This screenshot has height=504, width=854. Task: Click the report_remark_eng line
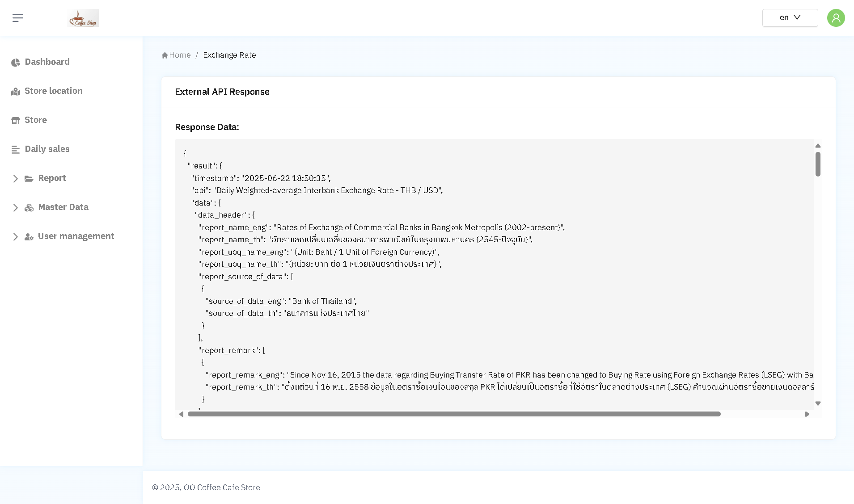[x=510, y=375]
